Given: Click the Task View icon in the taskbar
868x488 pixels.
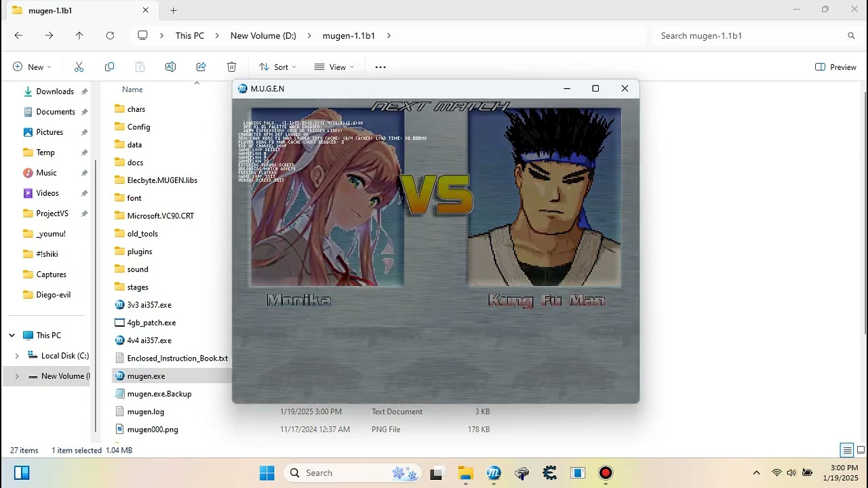Looking at the screenshot, I should 436,473.
